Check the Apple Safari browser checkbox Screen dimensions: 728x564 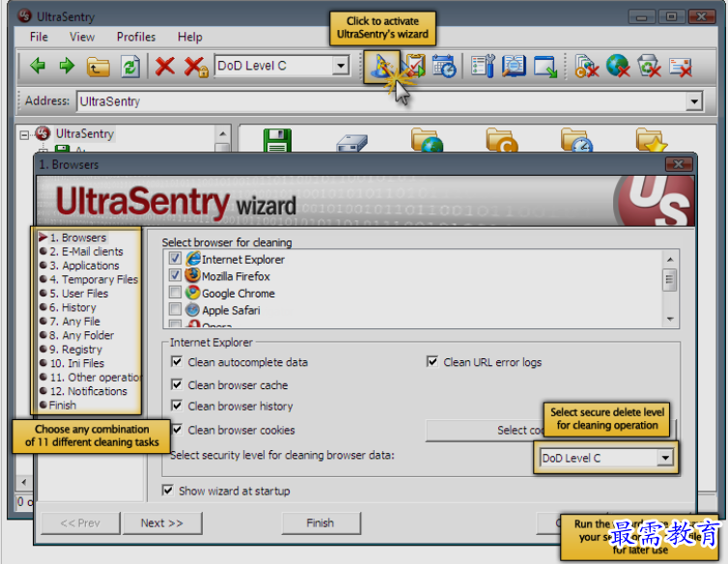(175, 309)
